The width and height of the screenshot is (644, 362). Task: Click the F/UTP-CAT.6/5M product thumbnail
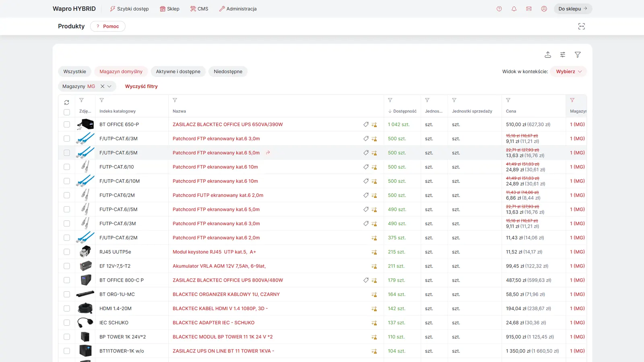pyautogui.click(x=85, y=153)
